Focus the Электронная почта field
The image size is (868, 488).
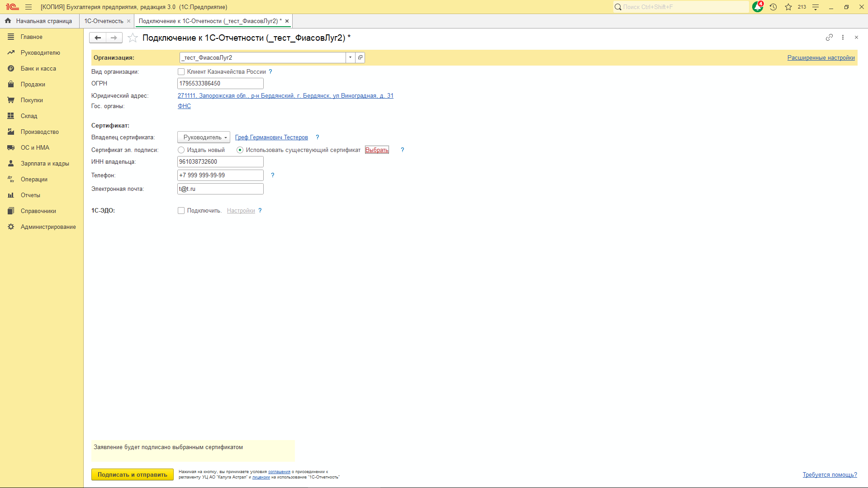(220, 189)
